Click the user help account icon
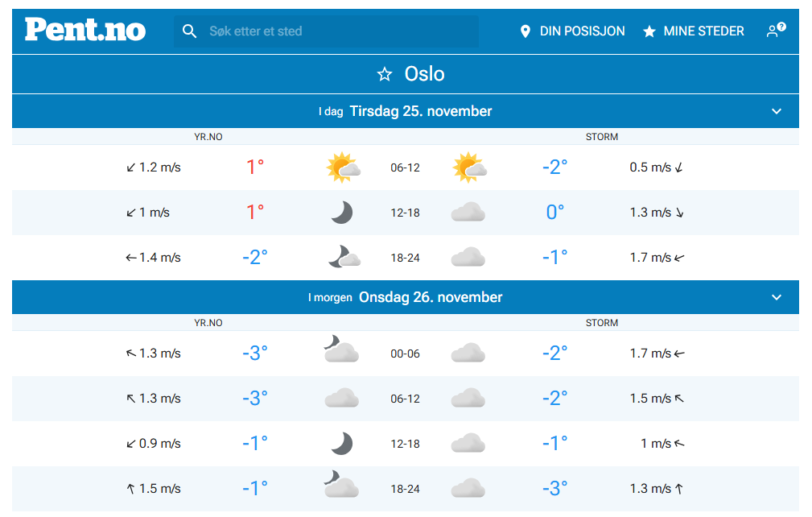Image resolution: width=812 pixels, height=517 pixels. 775,31
